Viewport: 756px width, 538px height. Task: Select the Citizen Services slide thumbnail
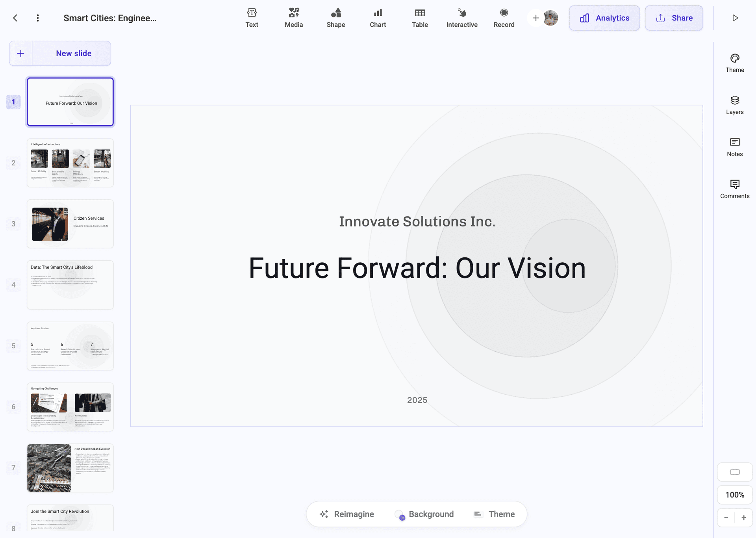pos(70,224)
